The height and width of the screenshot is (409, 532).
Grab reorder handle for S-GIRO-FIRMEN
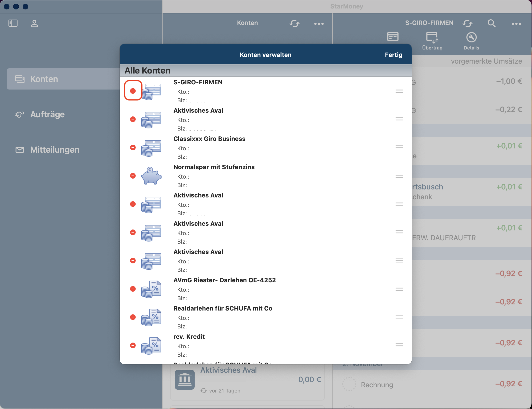coord(399,91)
